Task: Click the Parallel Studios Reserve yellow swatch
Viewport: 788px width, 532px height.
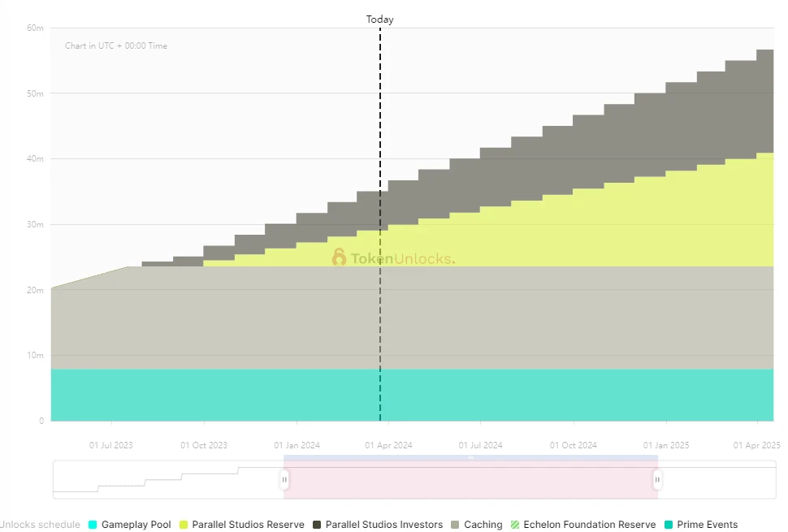Action: point(184,525)
